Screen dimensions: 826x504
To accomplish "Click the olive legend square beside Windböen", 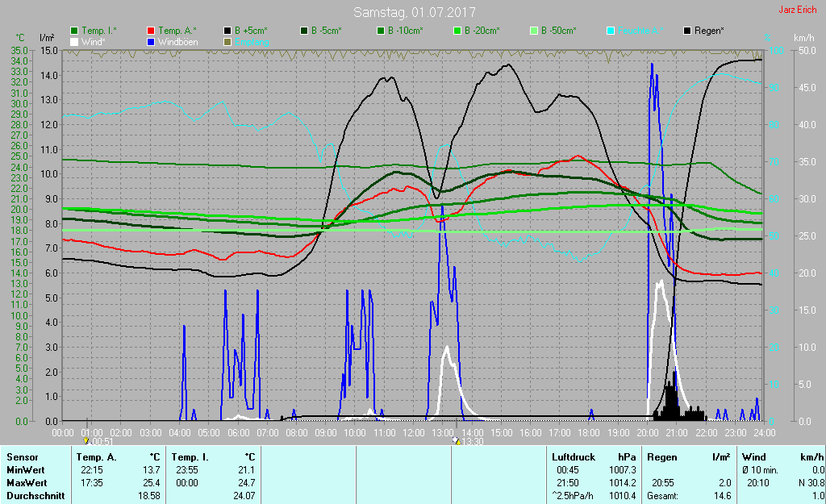I will pos(228,41).
